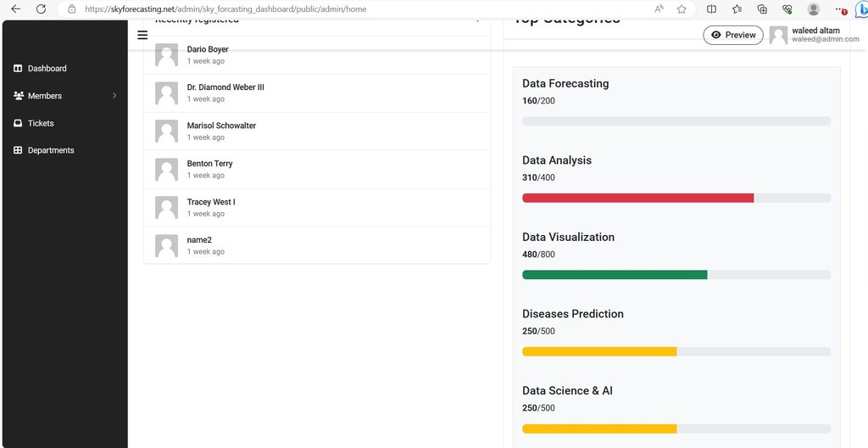
Task: Bookmark this page with the star icon
Action: coord(682,8)
